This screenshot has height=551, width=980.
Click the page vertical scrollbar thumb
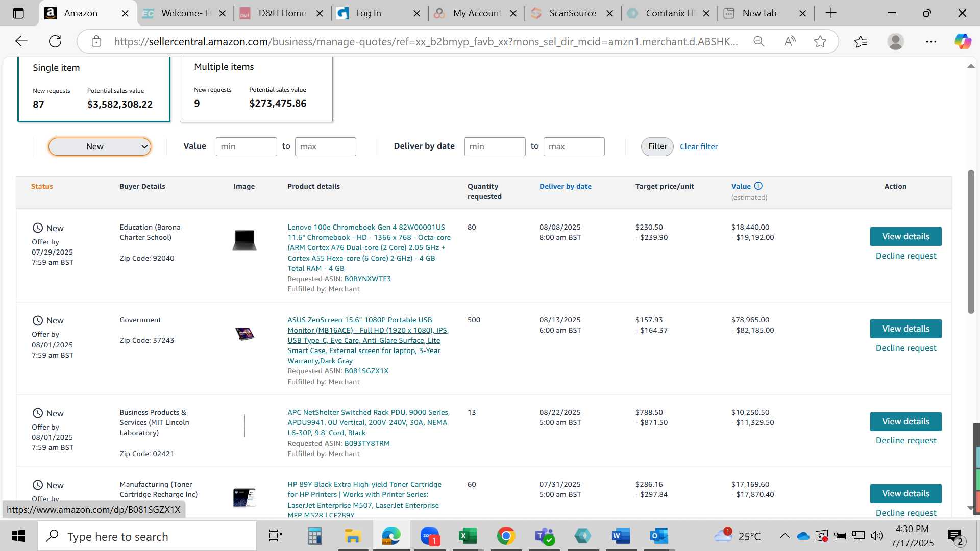click(971, 242)
